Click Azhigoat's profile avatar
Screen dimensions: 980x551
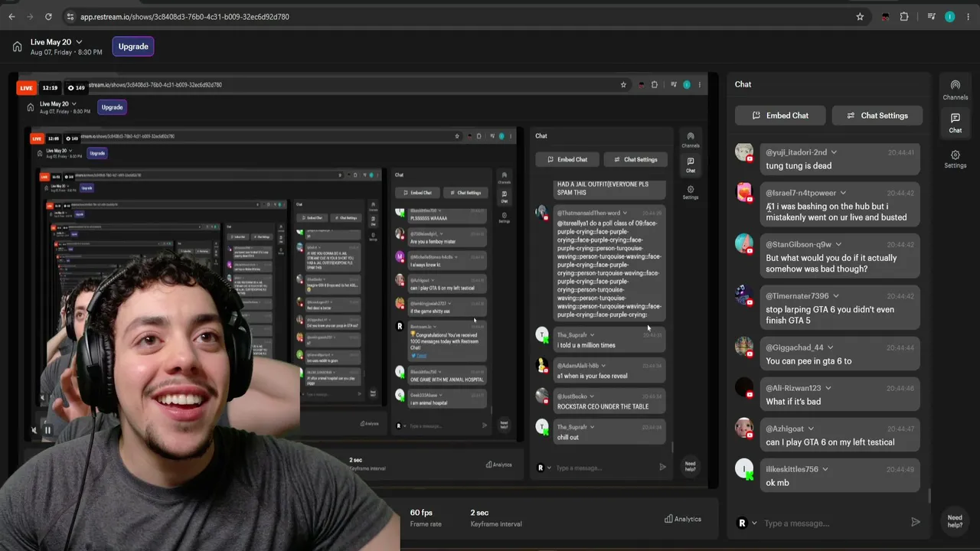pyautogui.click(x=744, y=428)
